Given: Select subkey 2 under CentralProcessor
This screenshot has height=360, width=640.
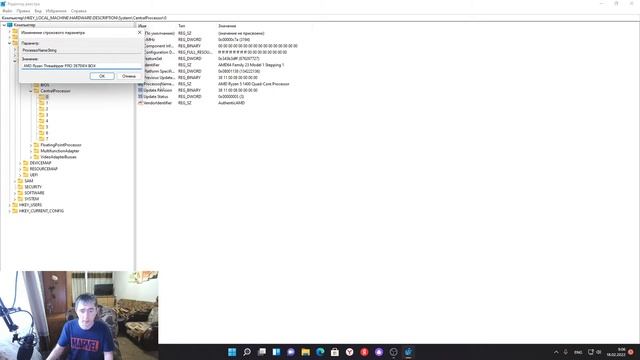Looking at the screenshot, I should pyautogui.click(x=44, y=109).
